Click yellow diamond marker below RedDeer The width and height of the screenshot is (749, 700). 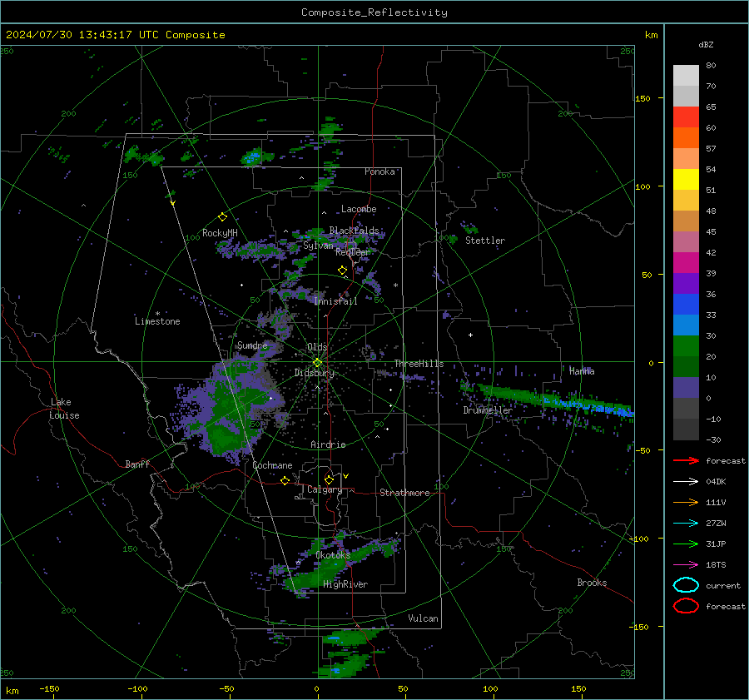pos(342,271)
